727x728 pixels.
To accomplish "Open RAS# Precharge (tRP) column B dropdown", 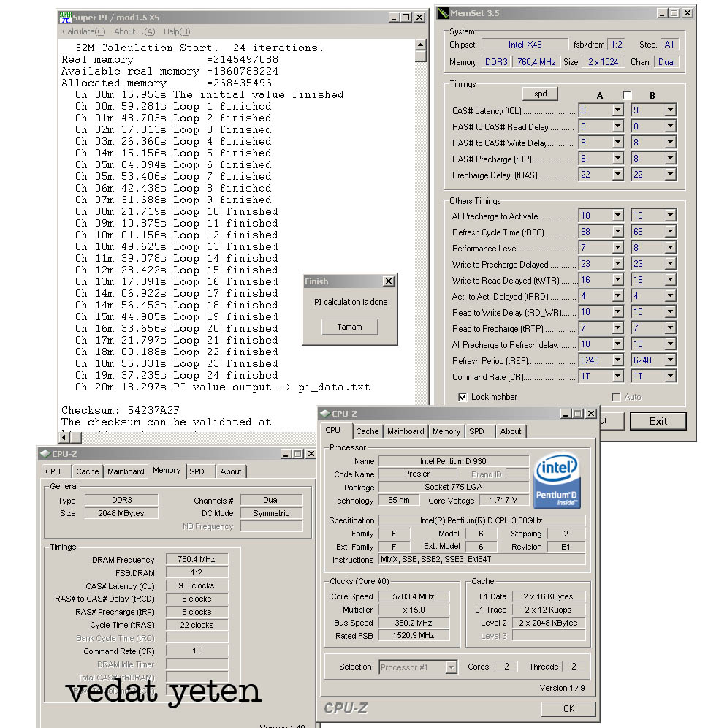I will click(x=670, y=159).
